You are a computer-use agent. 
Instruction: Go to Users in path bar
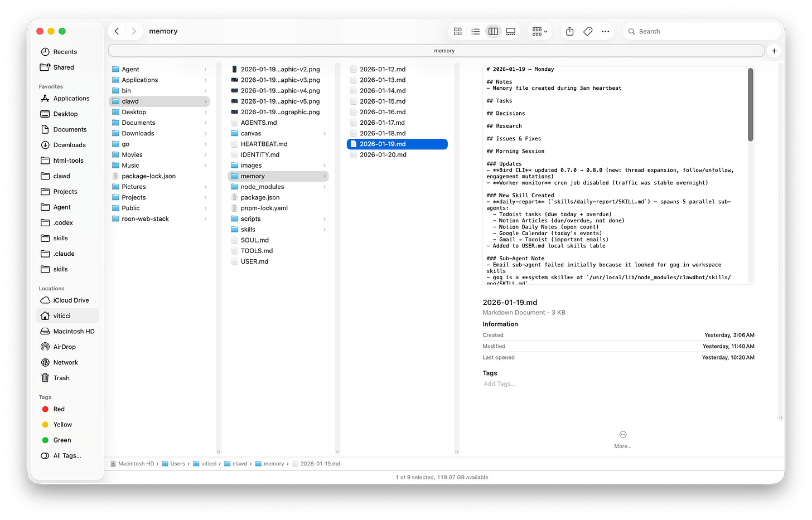click(x=173, y=464)
